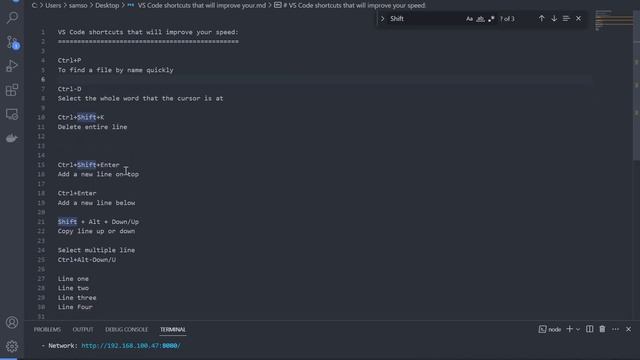Click the 'Line three' text
This screenshot has width=640, height=360.
tap(77, 298)
